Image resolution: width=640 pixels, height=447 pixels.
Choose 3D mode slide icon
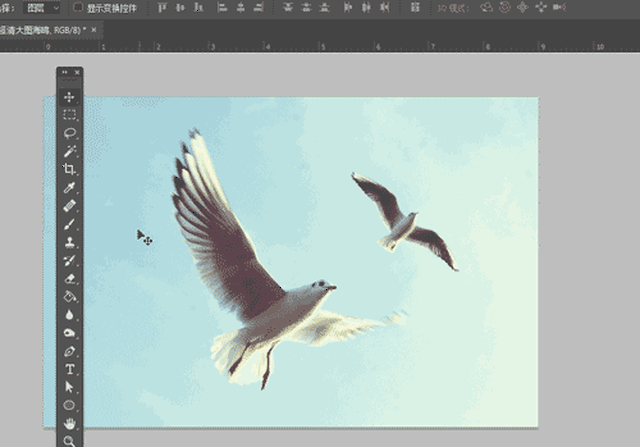(541, 7)
